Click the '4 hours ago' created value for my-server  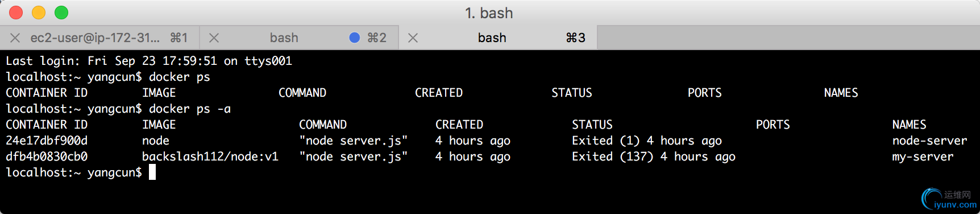click(x=473, y=157)
